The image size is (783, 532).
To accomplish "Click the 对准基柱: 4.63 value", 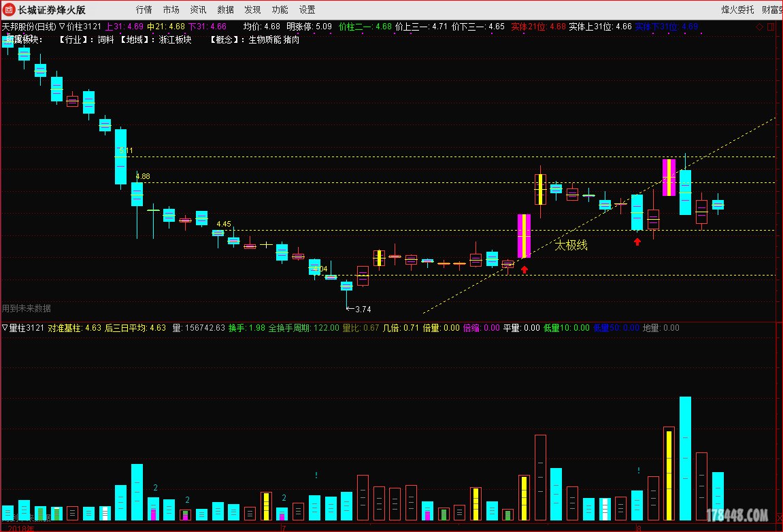I will pyautogui.click(x=74, y=328).
